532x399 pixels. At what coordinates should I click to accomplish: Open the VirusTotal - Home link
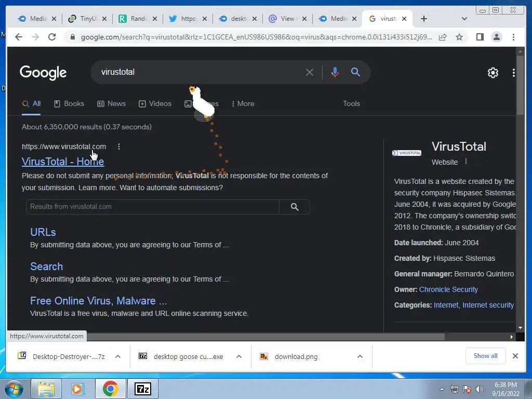[63, 162]
